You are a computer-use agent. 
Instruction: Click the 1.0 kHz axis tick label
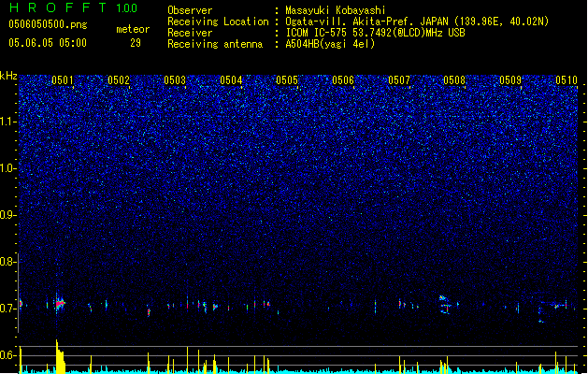click(7, 168)
